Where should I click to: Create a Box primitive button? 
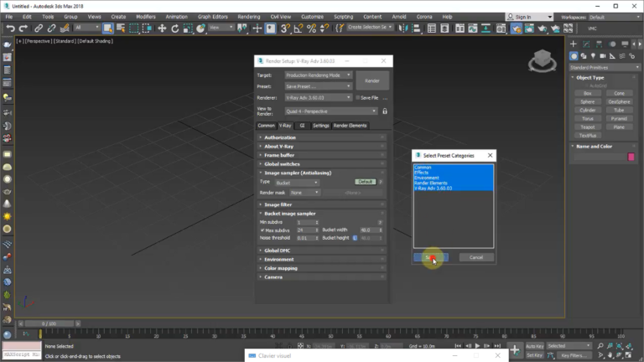tap(587, 94)
